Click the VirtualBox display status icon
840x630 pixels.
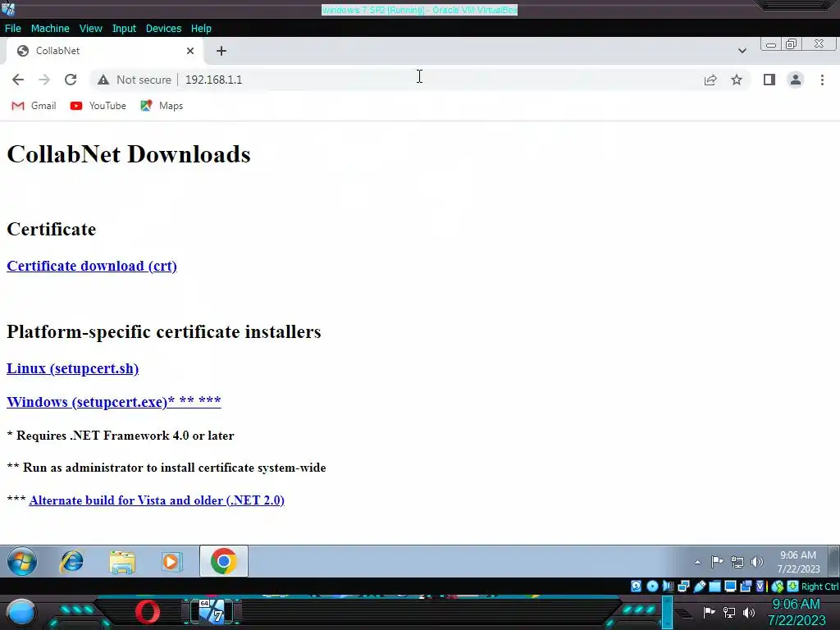(730, 587)
